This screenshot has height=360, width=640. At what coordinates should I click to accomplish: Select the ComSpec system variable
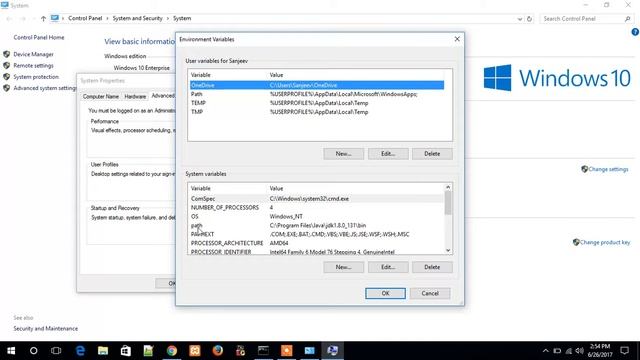317,199
